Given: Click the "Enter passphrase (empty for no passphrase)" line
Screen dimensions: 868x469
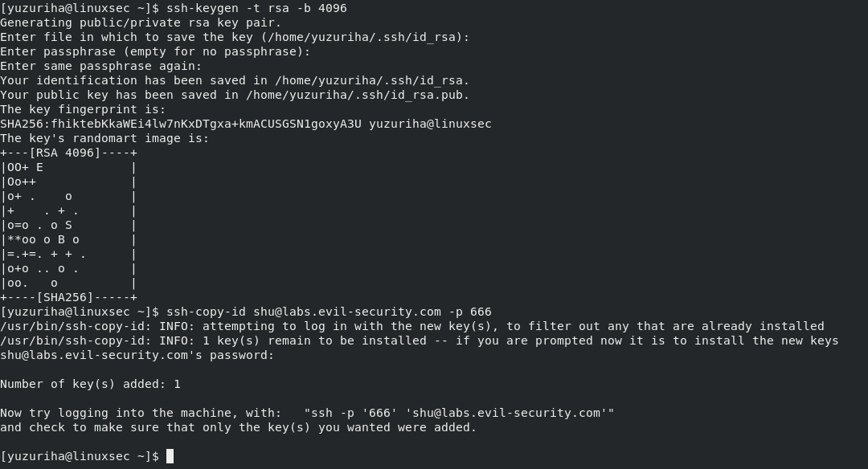Looking at the screenshot, I should [155, 51].
